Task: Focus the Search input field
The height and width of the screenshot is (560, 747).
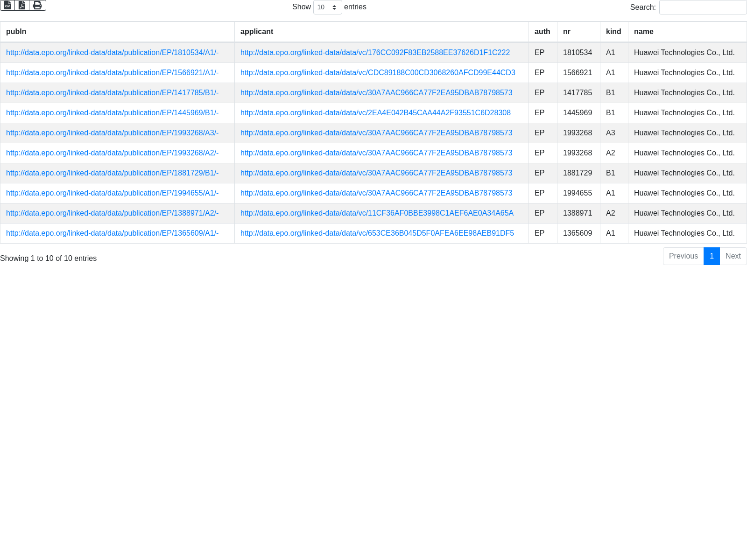Action: click(703, 7)
